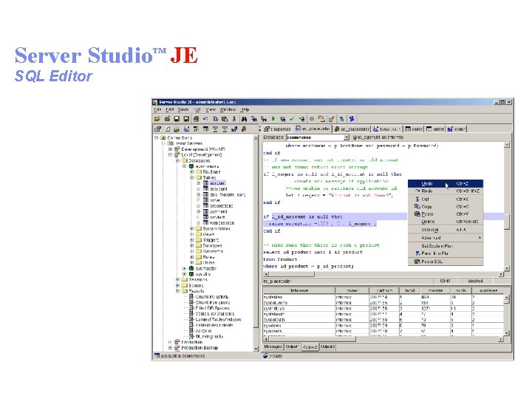The width and height of the screenshot is (532, 399).
Task: Click the question mark help toolbar icon
Action: 341,119
